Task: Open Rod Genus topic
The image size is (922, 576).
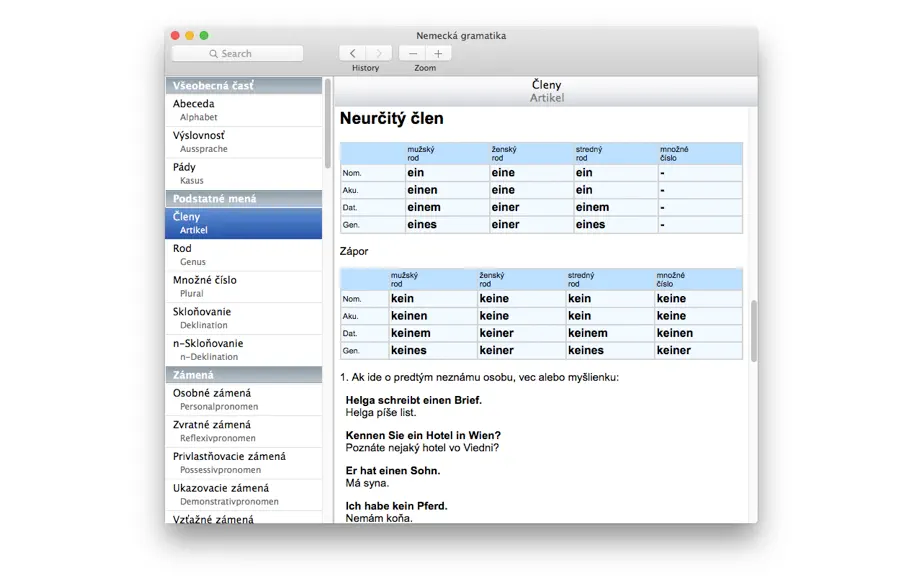Action: point(243,254)
